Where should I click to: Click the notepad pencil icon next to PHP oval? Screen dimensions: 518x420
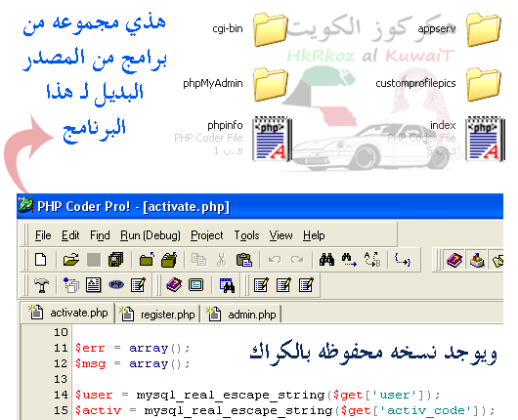point(139,285)
